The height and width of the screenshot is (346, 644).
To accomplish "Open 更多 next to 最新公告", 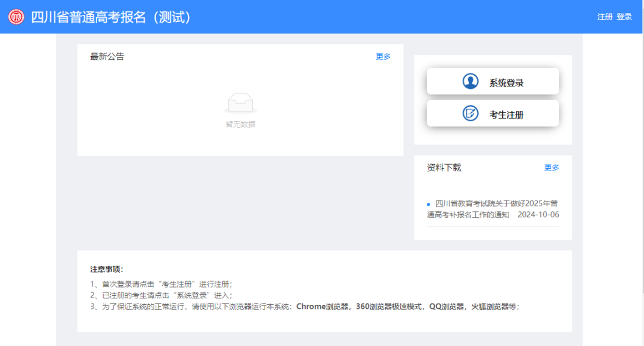I will pos(382,56).
